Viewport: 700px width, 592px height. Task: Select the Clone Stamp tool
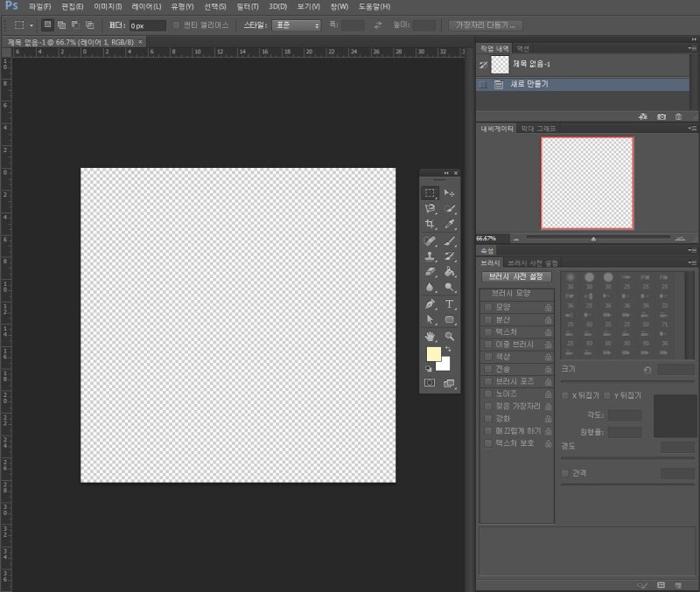(x=430, y=256)
